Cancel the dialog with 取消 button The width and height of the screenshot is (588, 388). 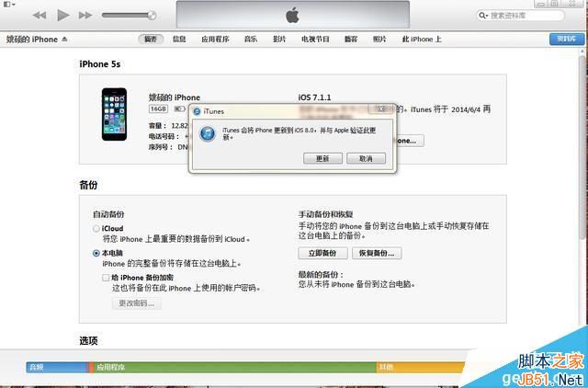(x=366, y=158)
